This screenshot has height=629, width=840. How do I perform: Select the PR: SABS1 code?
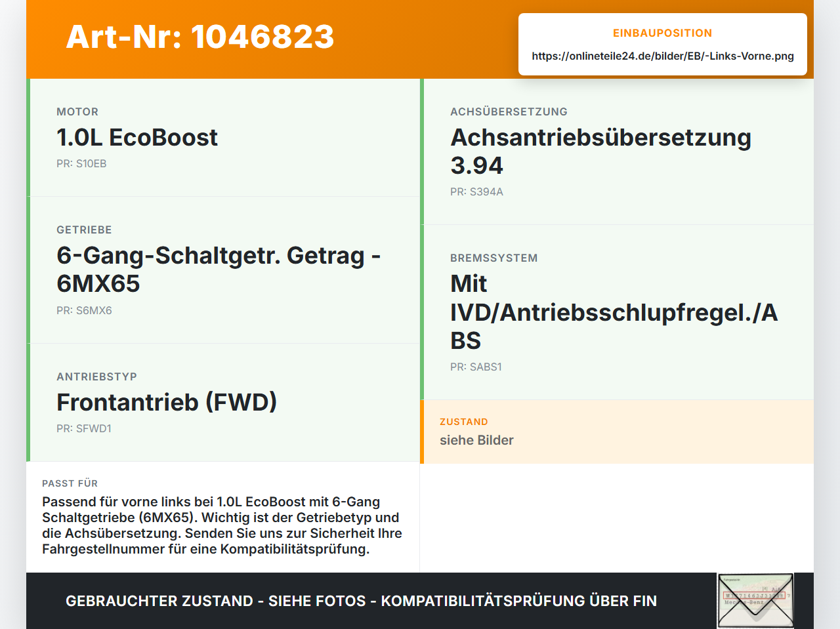point(476,367)
